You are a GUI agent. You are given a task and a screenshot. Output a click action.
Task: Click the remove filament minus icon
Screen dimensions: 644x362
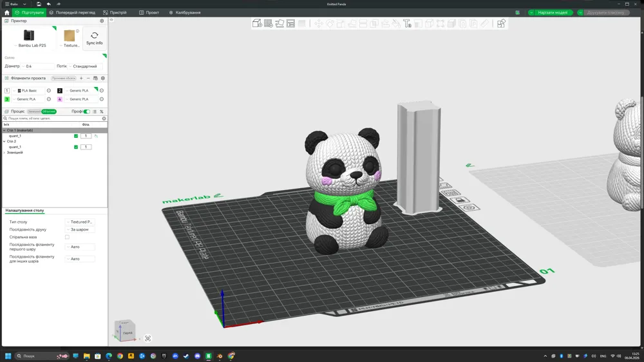88,78
